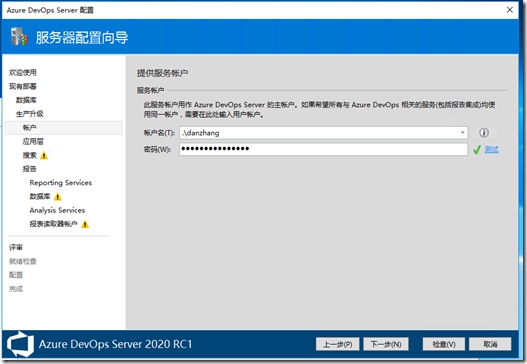This screenshot has width=527, height=364.
Task: Click the 上一步(P) button
Action: tap(337, 344)
